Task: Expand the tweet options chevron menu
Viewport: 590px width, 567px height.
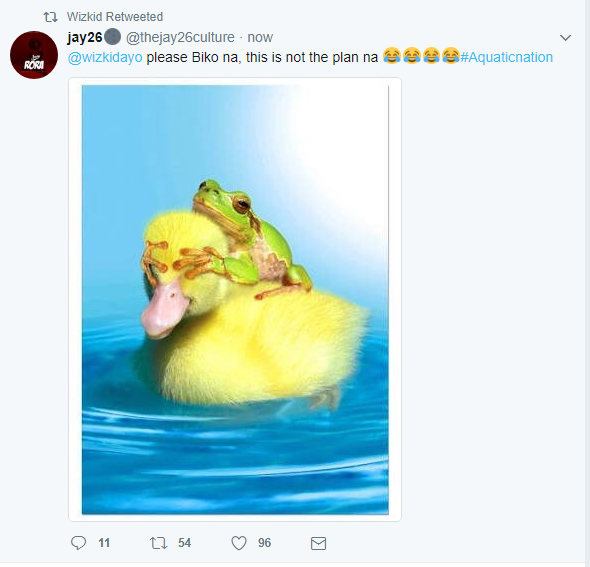Action: (x=566, y=38)
